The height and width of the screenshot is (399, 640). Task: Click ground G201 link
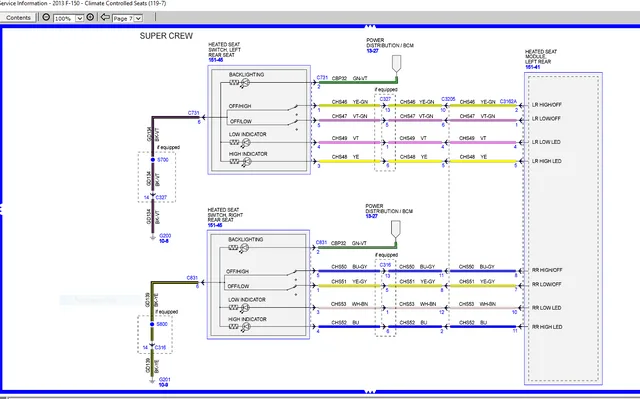pos(164,379)
